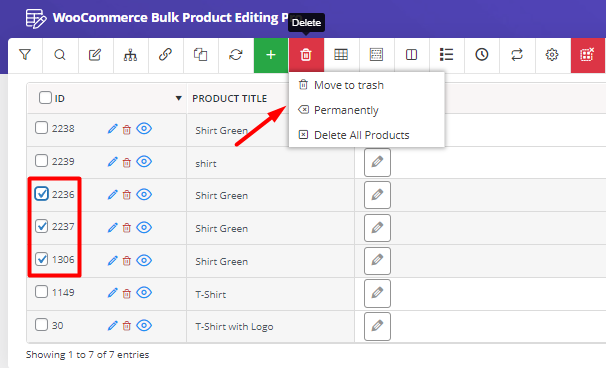
Task: Uncheck the box for product 1306
Action: click(x=41, y=259)
